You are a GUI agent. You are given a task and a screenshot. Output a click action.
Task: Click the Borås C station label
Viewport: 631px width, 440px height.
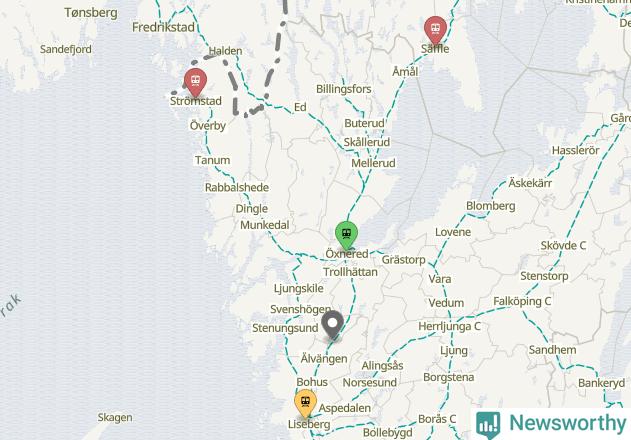[437, 419]
